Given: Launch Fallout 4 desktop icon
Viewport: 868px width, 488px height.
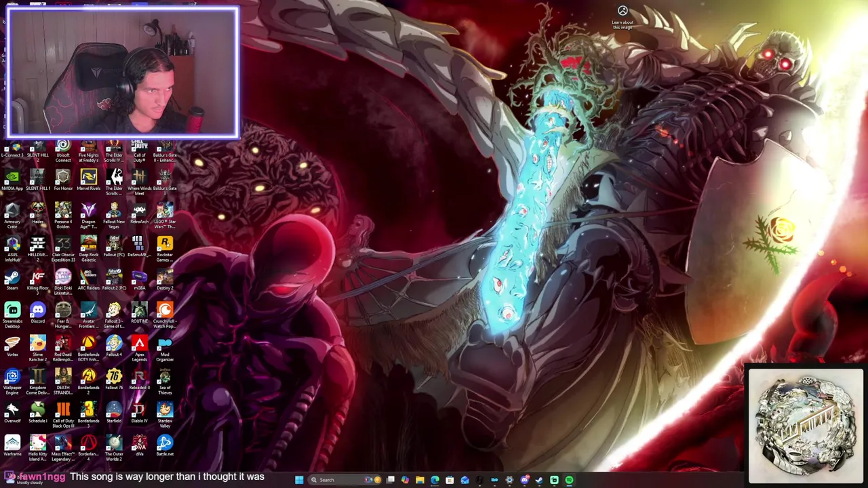Looking at the screenshot, I should click(x=114, y=346).
